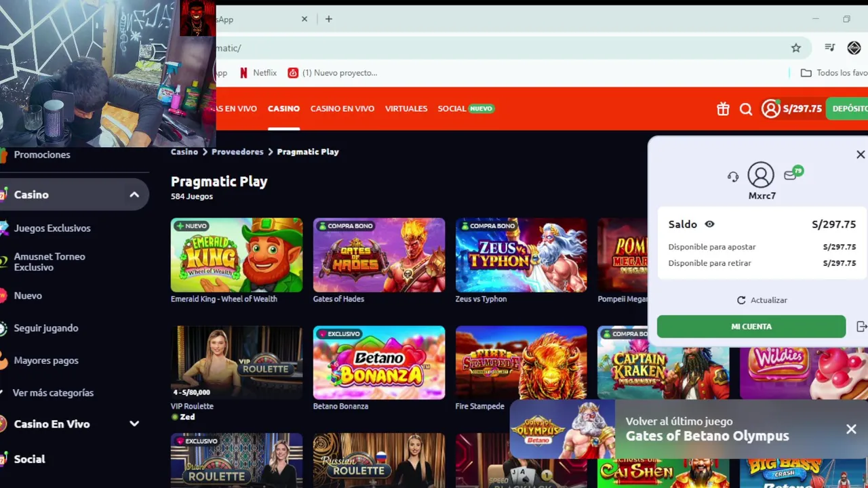Click the balance S/297.75 in header

[802, 108]
